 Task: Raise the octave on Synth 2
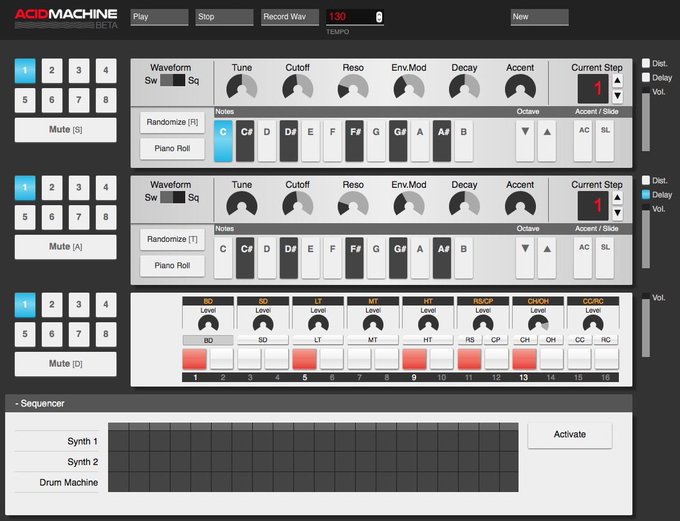pyautogui.click(x=547, y=258)
